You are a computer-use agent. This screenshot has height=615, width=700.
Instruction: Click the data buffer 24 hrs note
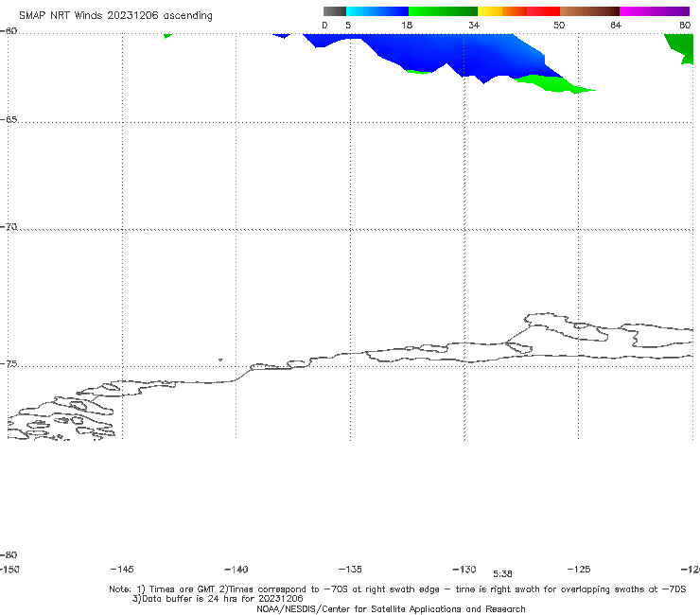point(218,599)
